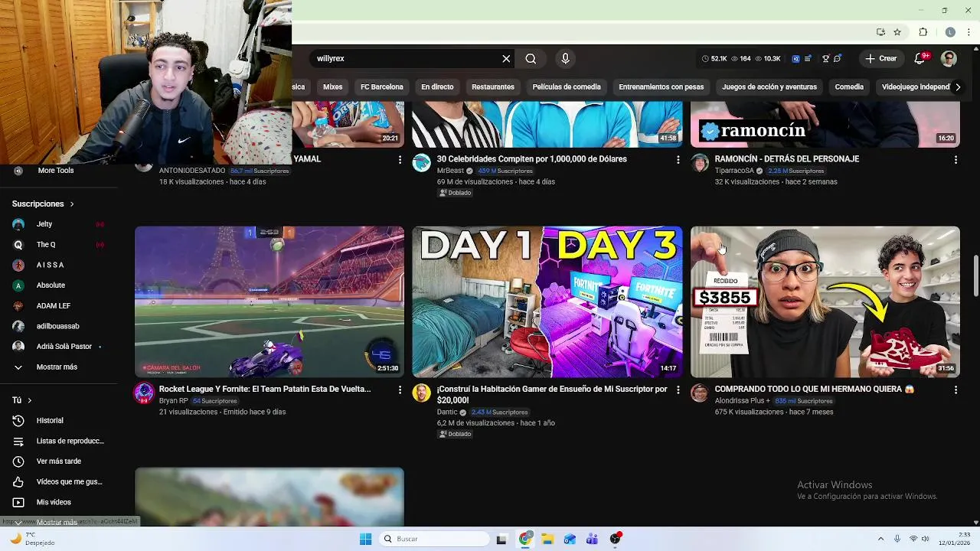The image size is (980, 551).
Task: Open the account avatar menu
Action: click(x=949, y=59)
